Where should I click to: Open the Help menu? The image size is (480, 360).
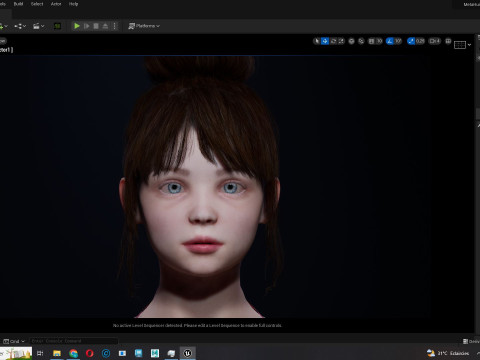pos(73,4)
